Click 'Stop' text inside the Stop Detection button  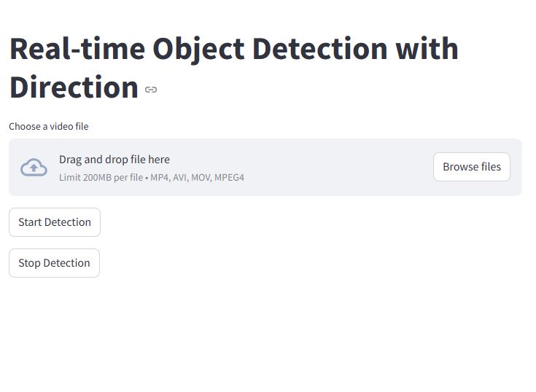click(29, 263)
